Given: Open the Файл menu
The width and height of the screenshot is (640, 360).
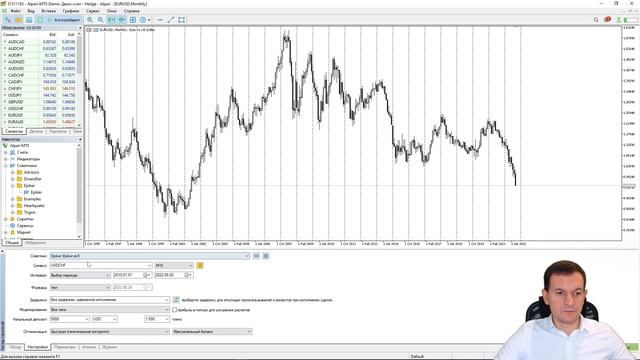Looking at the screenshot, I should pyautogui.click(x=16, y=11).
